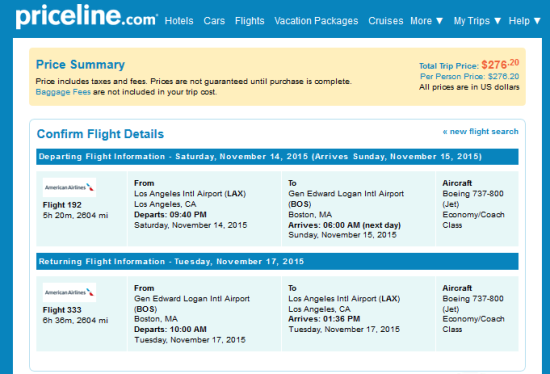The height and width of the screenshot is (374, 550).
Task: Expand the More dropdown menu
Action: [x=427, y=21]
